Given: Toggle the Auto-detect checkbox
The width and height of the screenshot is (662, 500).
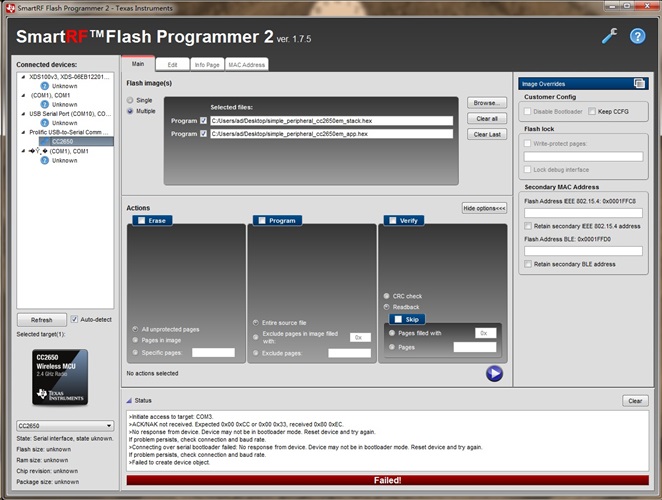Looking at the screenshot, I should pyautogui.click(x=74, y=319).
